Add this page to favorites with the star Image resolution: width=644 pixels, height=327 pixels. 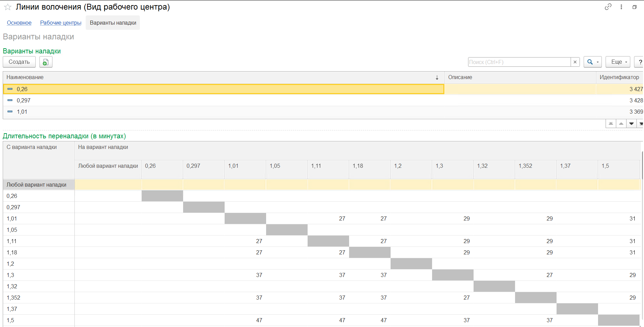8,7
